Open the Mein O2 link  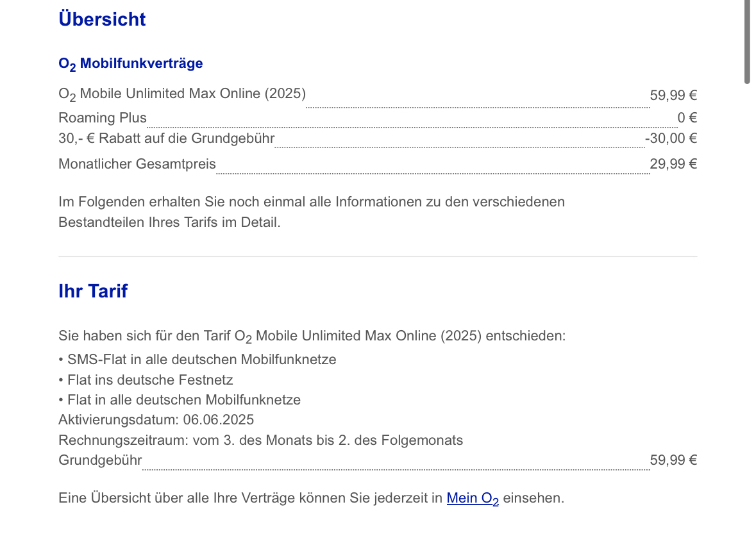pos(473,498)
